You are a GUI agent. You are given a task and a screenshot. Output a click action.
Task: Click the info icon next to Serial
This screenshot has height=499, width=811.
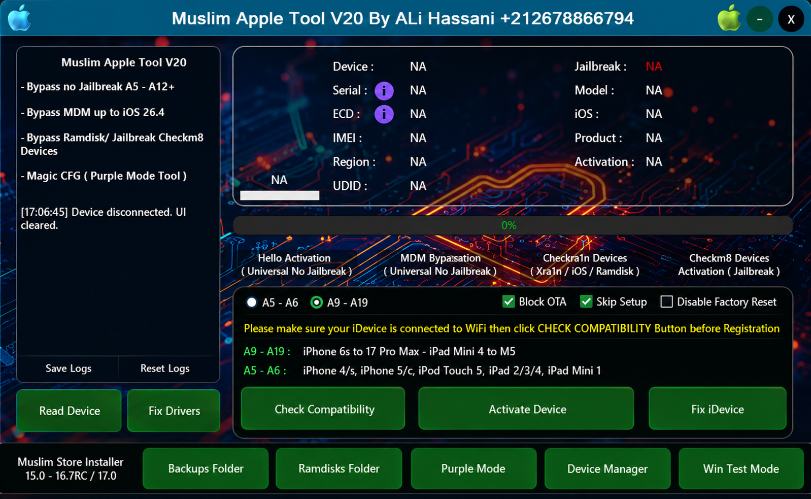pyautogui.click(x=384, y=90)
